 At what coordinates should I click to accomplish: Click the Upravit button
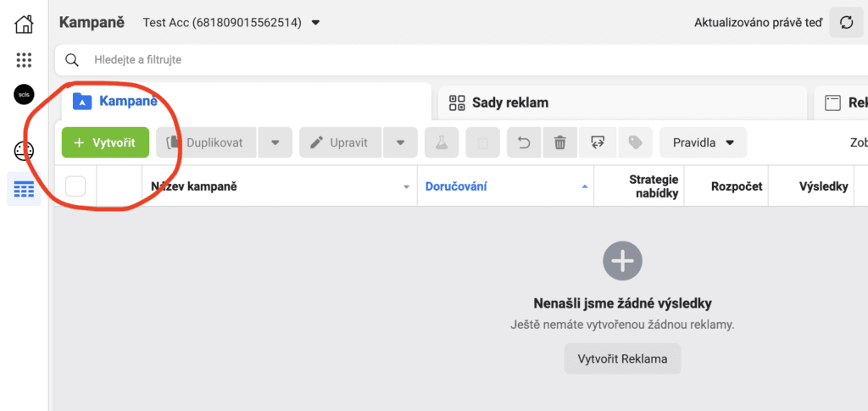point(341,142)
